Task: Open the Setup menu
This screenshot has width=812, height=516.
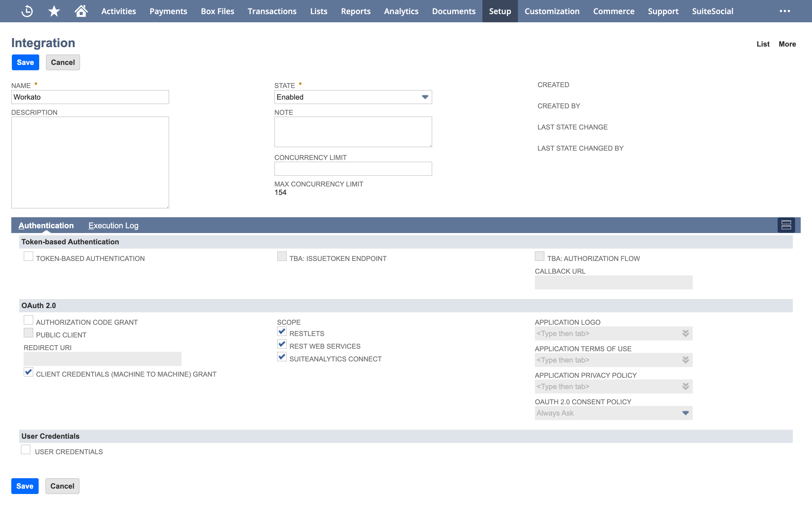Action: coord(500,11)
